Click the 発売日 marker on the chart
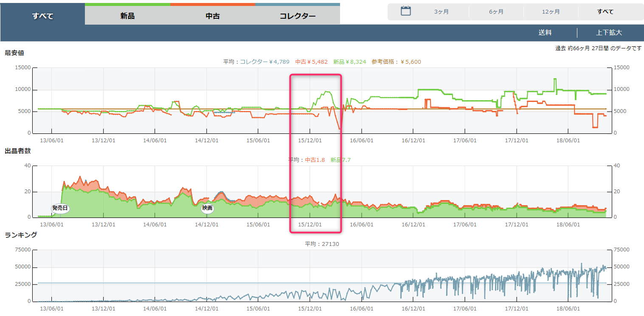The height and width of the screenshot is (316, 644). 60,208
